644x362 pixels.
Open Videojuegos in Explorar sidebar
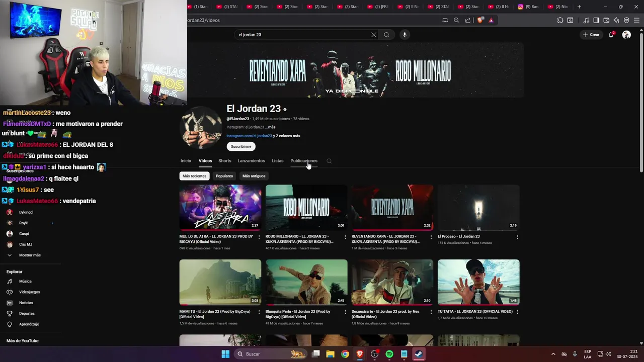point(29,292)
